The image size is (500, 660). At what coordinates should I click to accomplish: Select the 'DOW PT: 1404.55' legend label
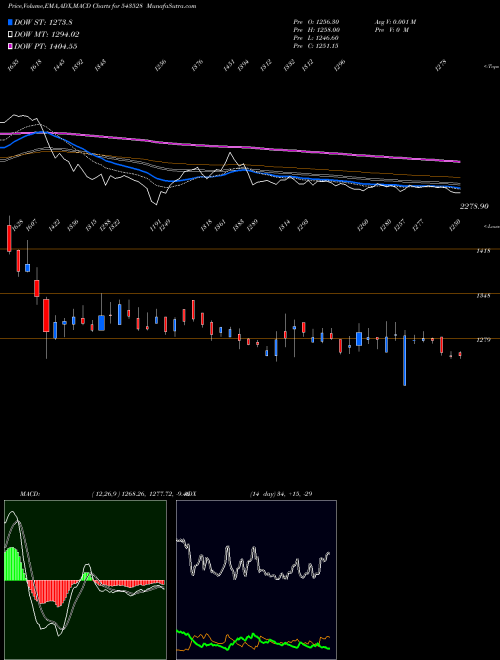[x=46, y=47]
